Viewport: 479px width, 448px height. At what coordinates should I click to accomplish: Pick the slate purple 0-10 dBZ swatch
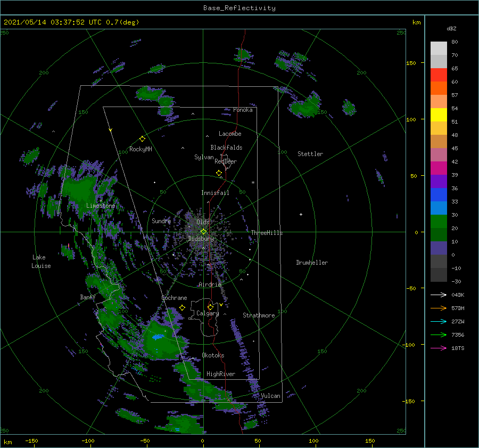(439, 248)
